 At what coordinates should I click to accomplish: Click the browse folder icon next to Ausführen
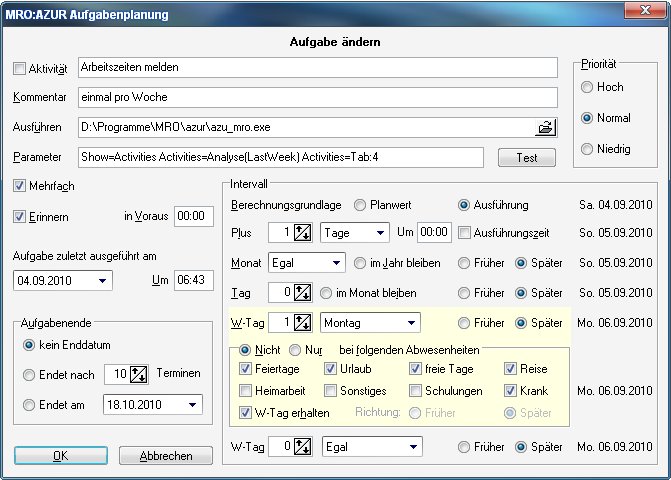(x=545, y=127)
